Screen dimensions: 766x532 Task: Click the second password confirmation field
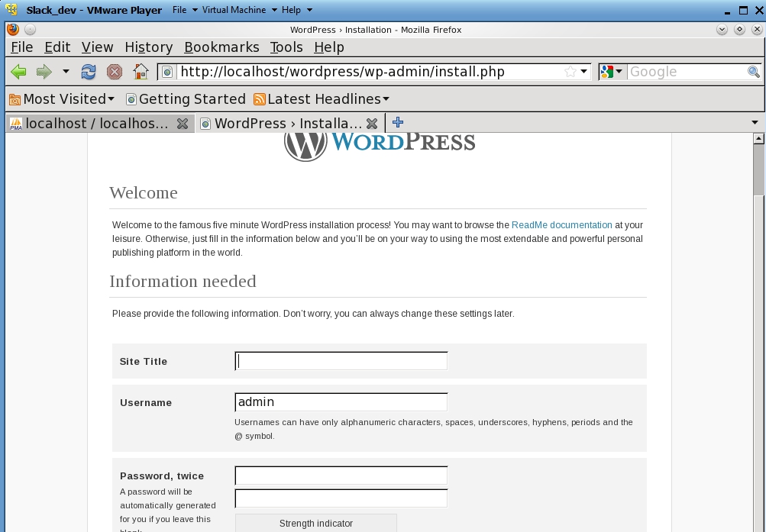click(341, 498)
